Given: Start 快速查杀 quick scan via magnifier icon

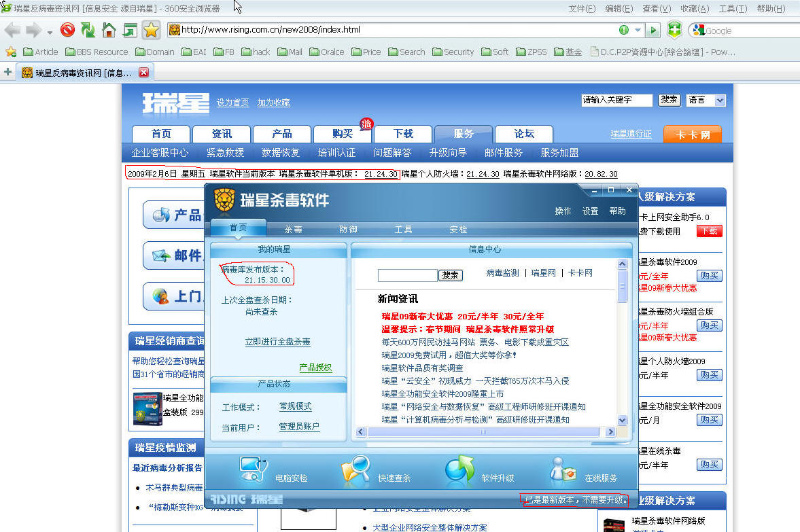Looking at the screenshot, I should (x=355, y=469).
